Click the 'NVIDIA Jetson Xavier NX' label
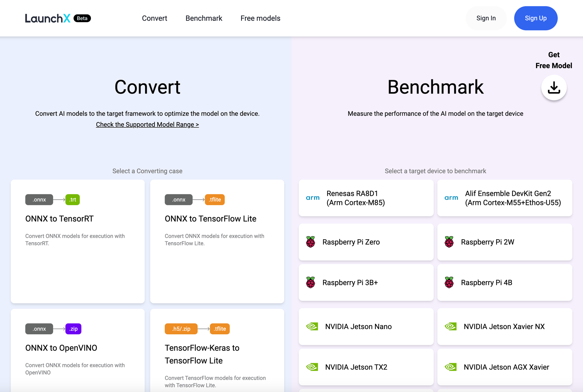Image resolution: width=583 pixels, height=392 pixels. click(x=504, y=326)
